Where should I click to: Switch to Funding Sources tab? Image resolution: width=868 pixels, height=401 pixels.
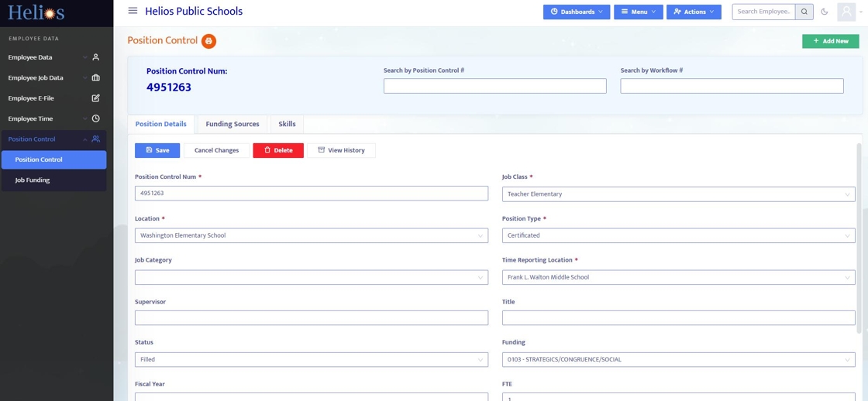232,124
